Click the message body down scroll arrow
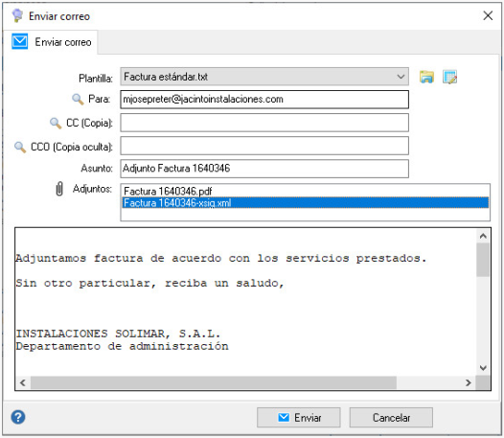 click(483, 368)
